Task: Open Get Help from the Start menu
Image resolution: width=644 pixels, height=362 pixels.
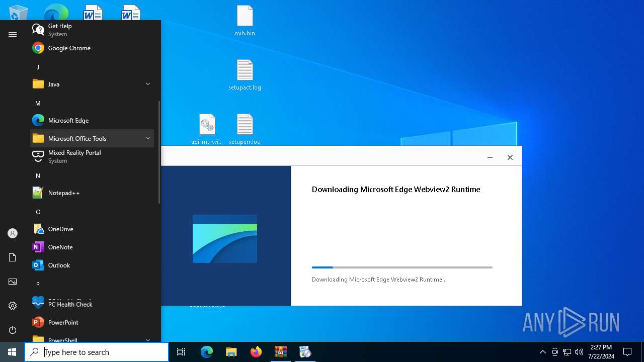Action: 92,30
